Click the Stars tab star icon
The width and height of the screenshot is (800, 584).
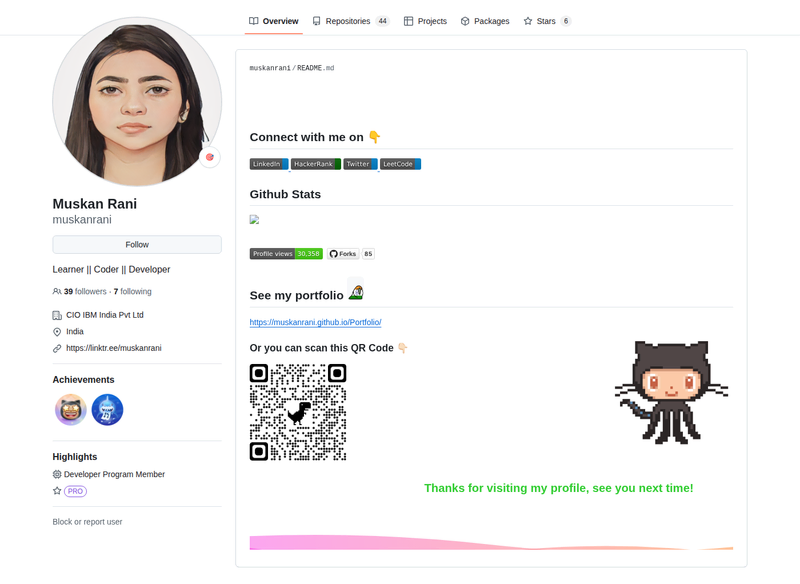[528, 21]
